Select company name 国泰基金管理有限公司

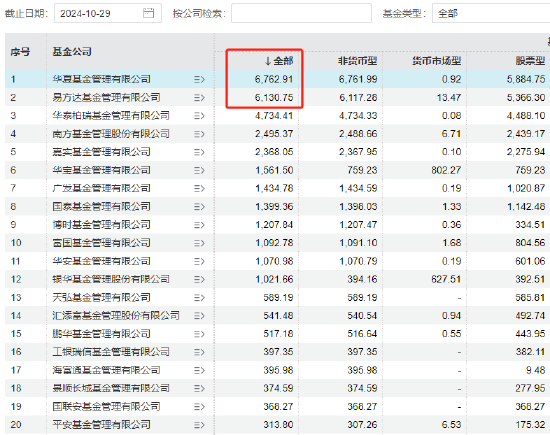tap(101, 206)
